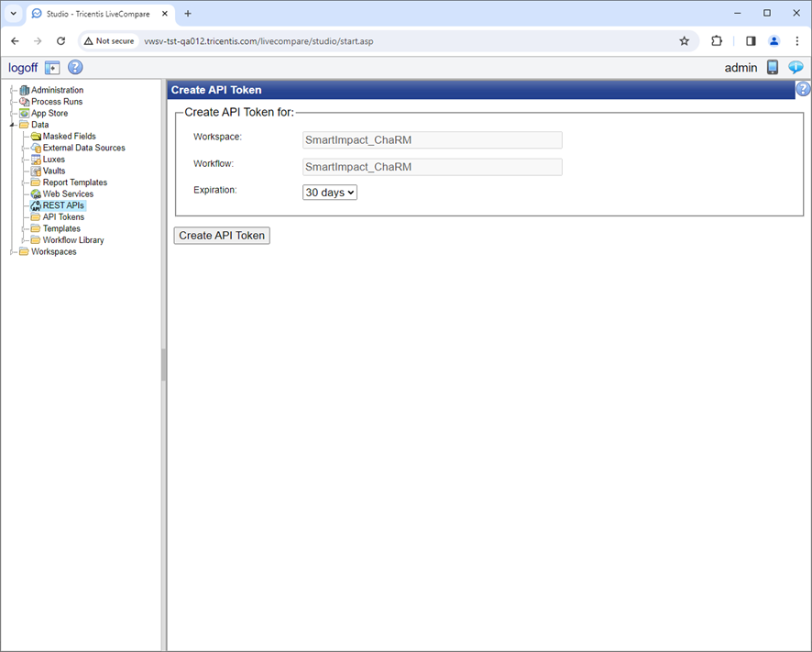Bookmark the page via the star icon
The height and width of the screenshot is (652, 812).
(x=685, y=40)
